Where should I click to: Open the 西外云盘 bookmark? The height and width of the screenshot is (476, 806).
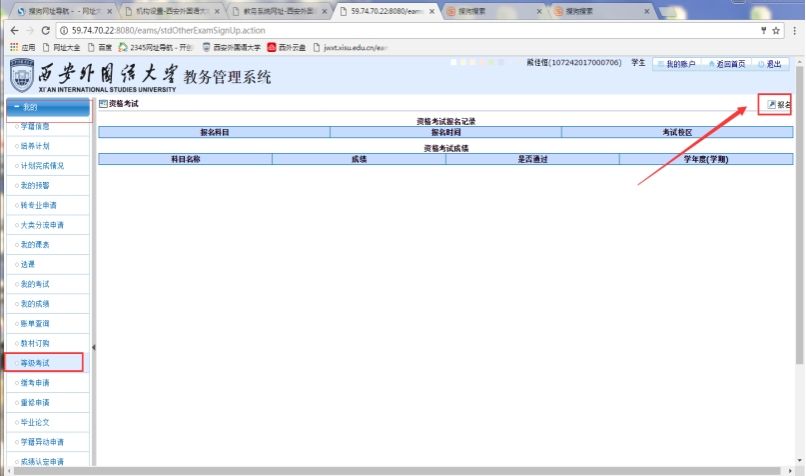tap(290, 47)
